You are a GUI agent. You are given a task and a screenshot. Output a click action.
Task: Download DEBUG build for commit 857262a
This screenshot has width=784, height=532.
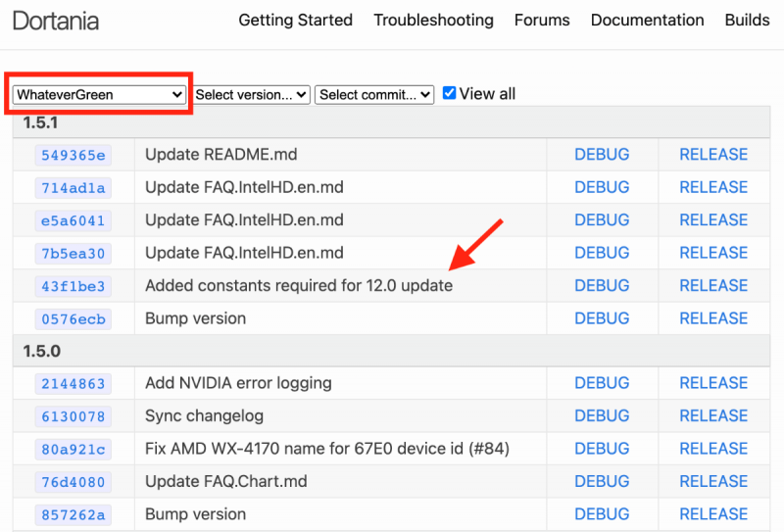click(602, 514)
